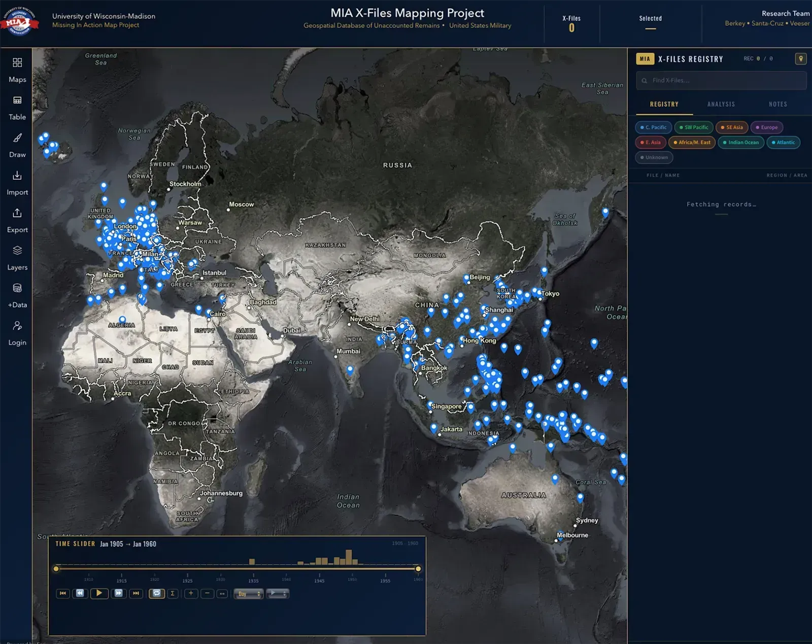Toggle the Indian Ocean filter chip

[740, 143]
